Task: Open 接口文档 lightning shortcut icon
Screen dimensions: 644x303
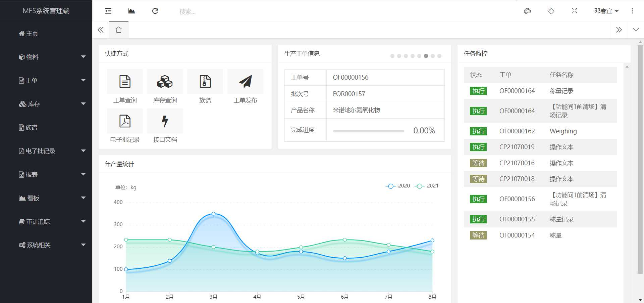Action: point(165,121)
